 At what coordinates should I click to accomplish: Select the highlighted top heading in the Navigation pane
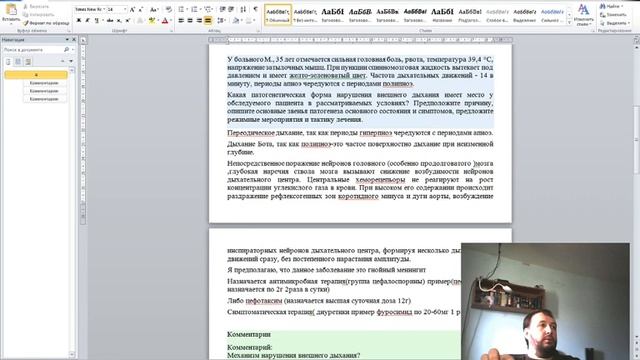pyautogui.click(x=36, y=75)
